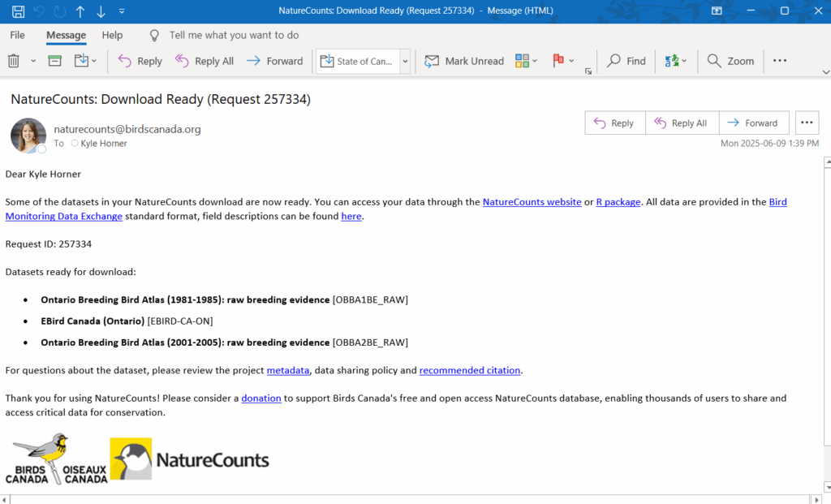Image resolution: width=831 pixels, height=504 pixels.
Task: Click recipient Kyle Horner
Action: [x=103, y=144]
